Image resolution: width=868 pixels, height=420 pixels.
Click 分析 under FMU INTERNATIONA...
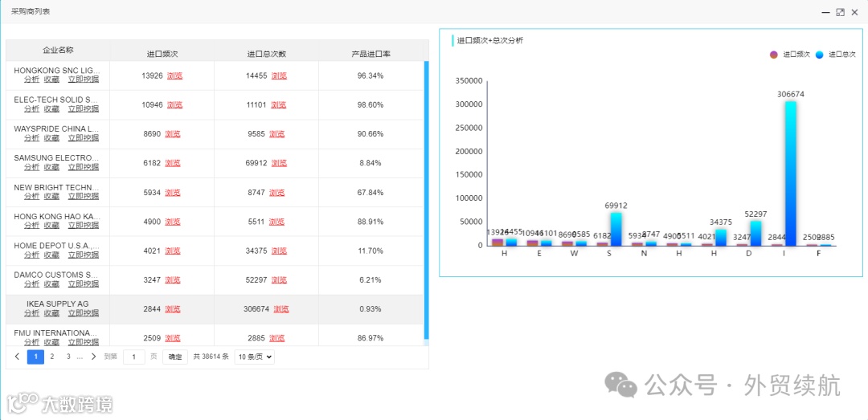coord(31,342)
